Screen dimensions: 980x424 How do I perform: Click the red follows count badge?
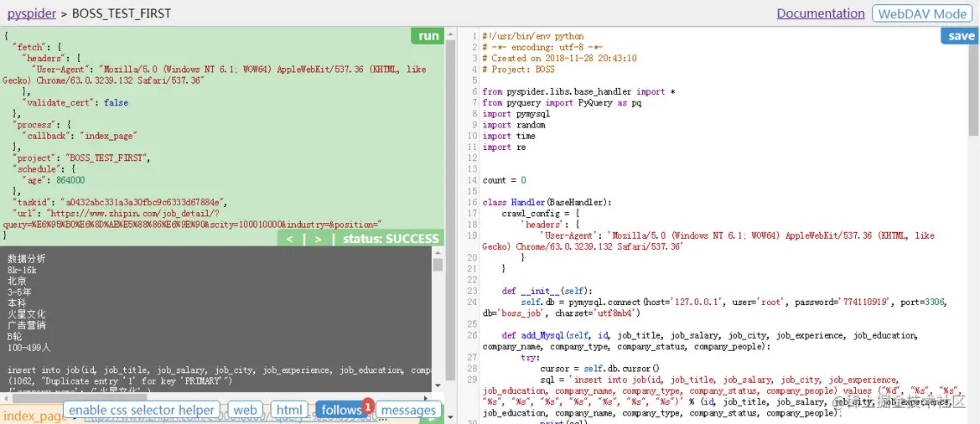point(368,406)
